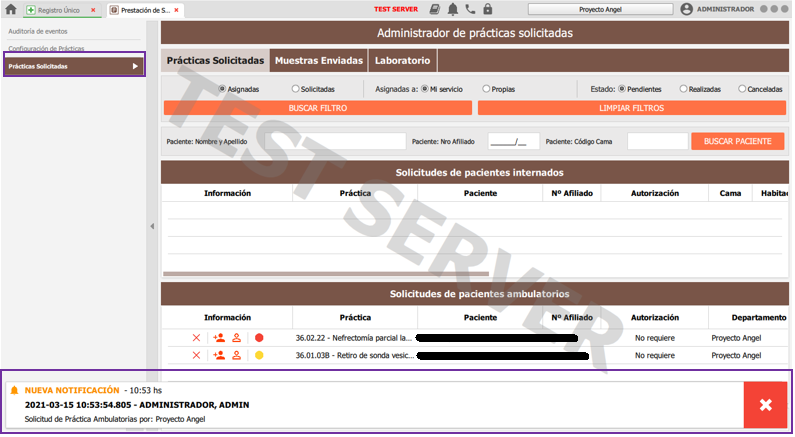Image resolution: width=795 pixels, height=437 pixels.
Task: Click No requiere in Nefrectomía row
Action: (655, 338)
